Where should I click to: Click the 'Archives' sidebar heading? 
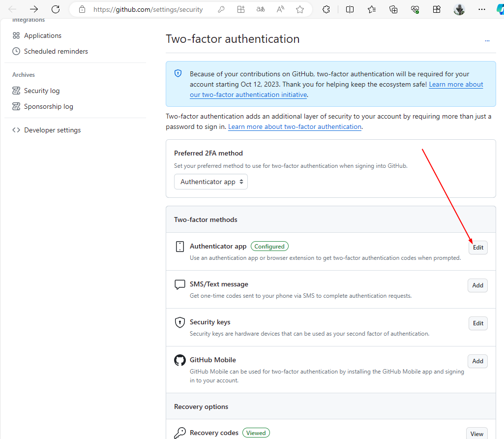[24, 75]
